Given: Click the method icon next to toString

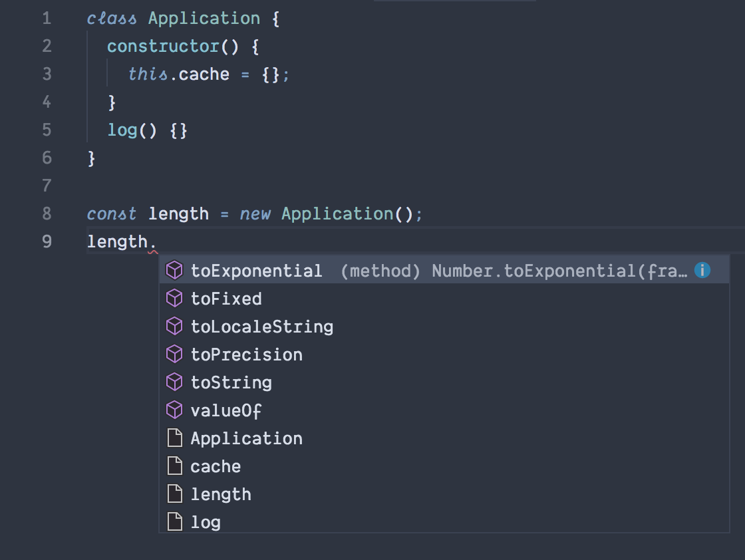Looking at the screenshot, I should [x=175, y=382].
